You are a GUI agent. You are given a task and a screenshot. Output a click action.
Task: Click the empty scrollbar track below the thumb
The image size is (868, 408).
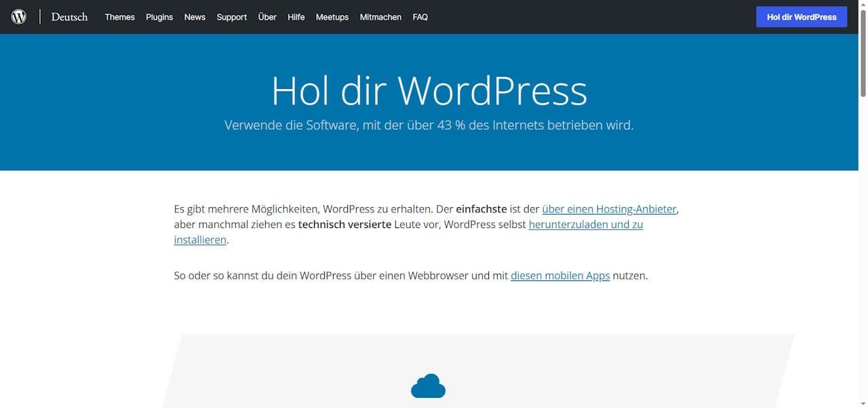[863, 272]
